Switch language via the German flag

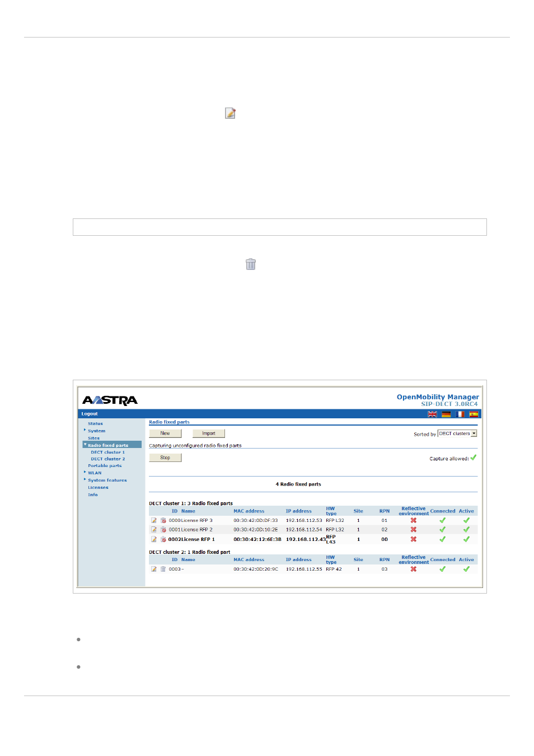pos(446,414)
